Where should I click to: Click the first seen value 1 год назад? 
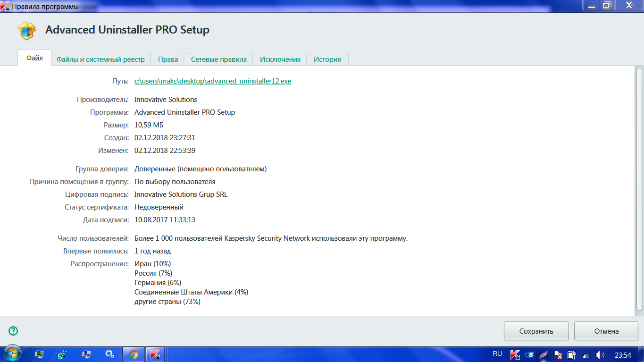tap(152, 251)
